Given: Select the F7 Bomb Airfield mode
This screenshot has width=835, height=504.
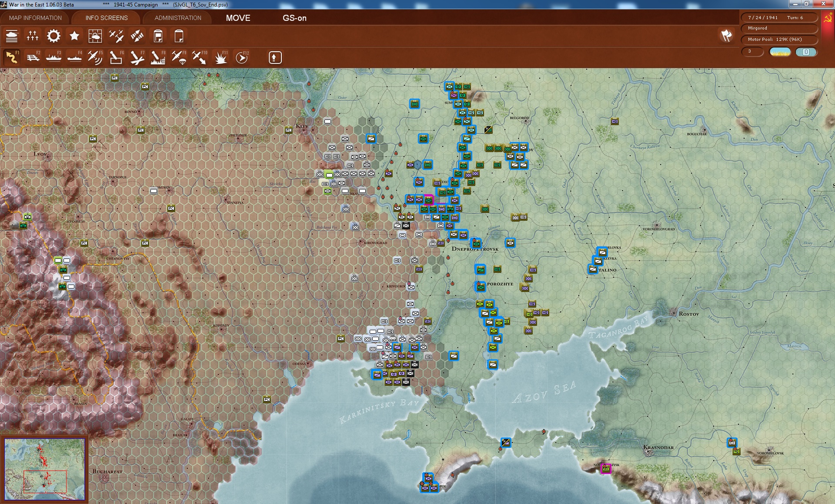Looking at the screenshot, I should click(x=137, y=57).
